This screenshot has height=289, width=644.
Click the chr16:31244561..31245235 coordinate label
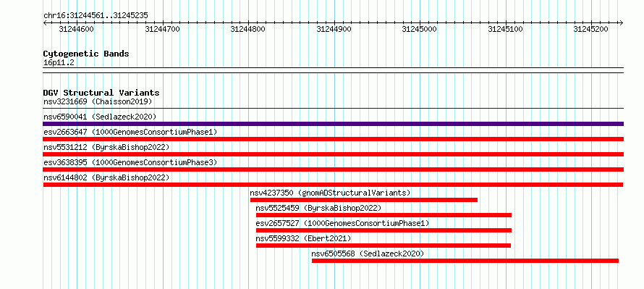pos(96,16)
